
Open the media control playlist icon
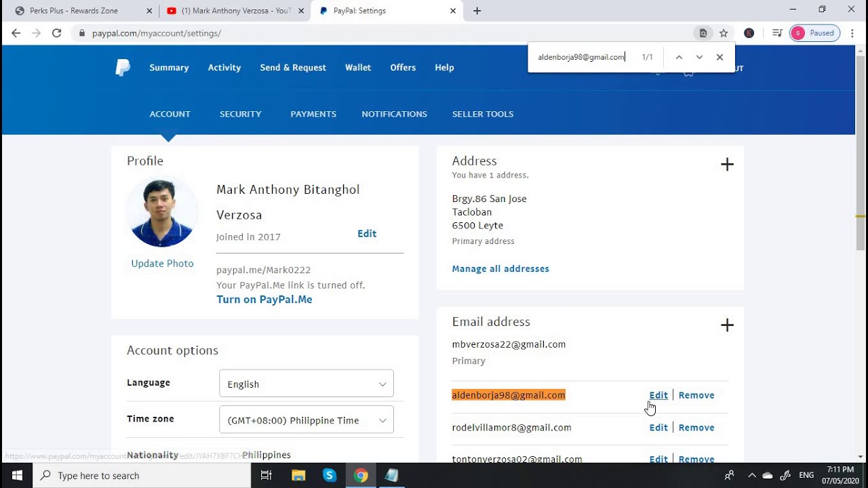[777, 33]
